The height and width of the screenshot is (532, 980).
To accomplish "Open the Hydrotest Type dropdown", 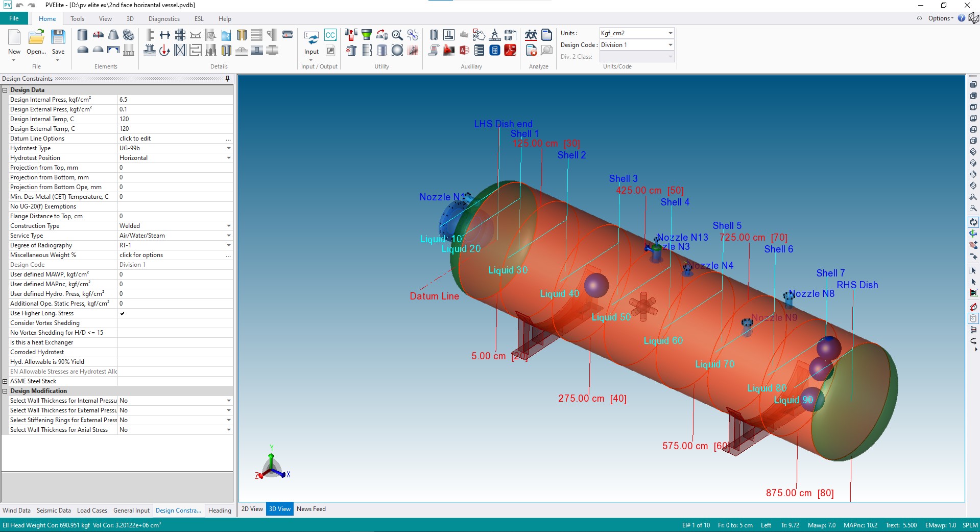I will [x=228, y=148].
